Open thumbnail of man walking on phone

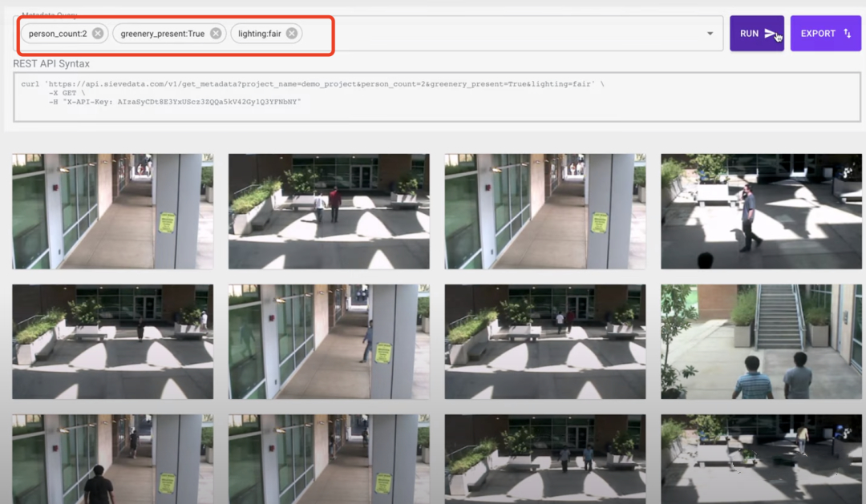(761, 212)
